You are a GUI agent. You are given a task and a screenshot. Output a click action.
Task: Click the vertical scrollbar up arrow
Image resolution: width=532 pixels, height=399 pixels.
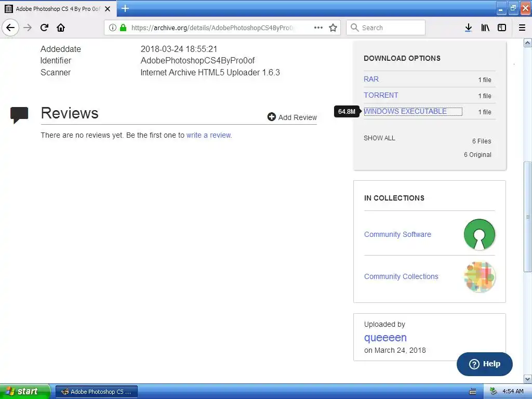click(528, 43)
